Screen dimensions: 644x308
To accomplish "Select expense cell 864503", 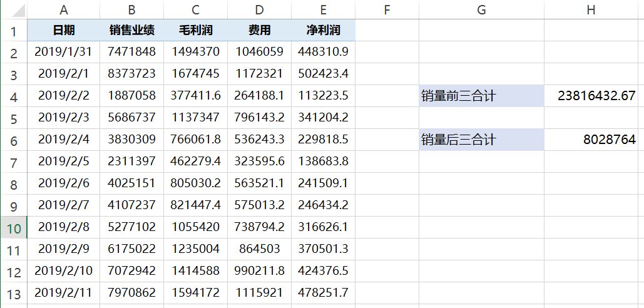I will click(259, 249).
